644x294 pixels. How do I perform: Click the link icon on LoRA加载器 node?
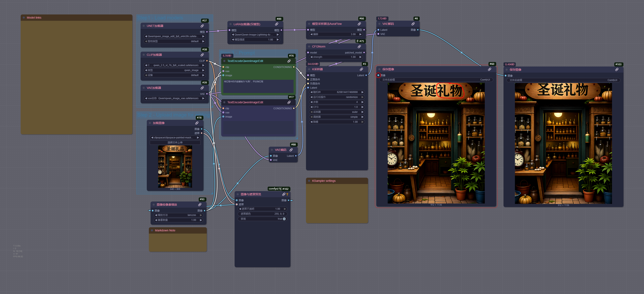coord(276,24)
